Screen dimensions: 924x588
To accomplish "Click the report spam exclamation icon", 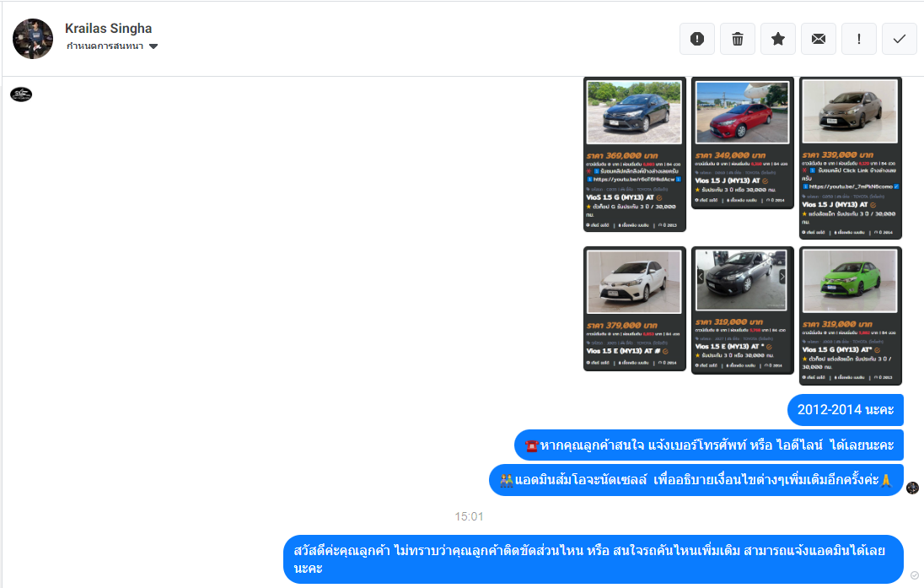I will coord(697,39).
